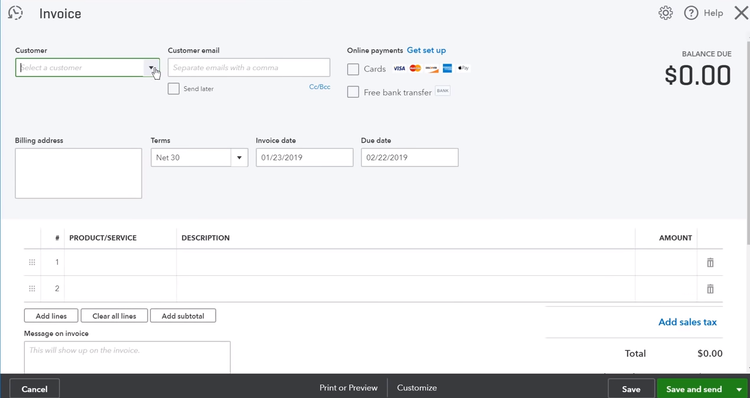Click the Help text label
The width and height of the screenshot is (750, 398).
(713, 13)
